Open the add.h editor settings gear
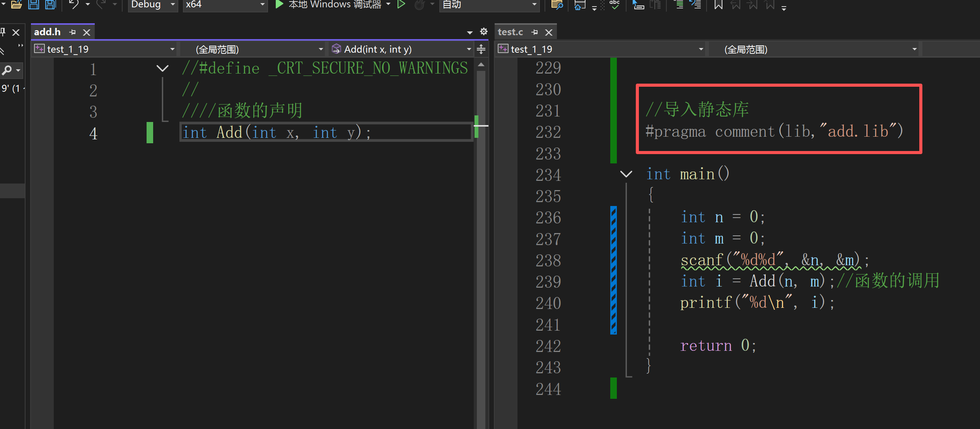 [483, 31]
